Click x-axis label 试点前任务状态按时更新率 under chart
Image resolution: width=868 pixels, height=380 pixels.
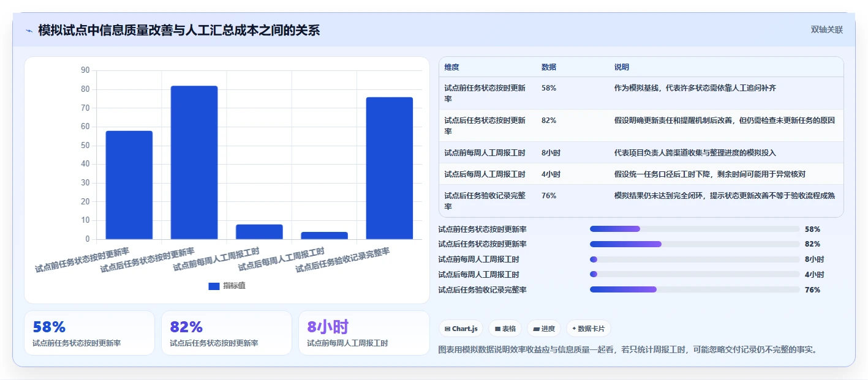pyautogui.click(x=82, y=260)
